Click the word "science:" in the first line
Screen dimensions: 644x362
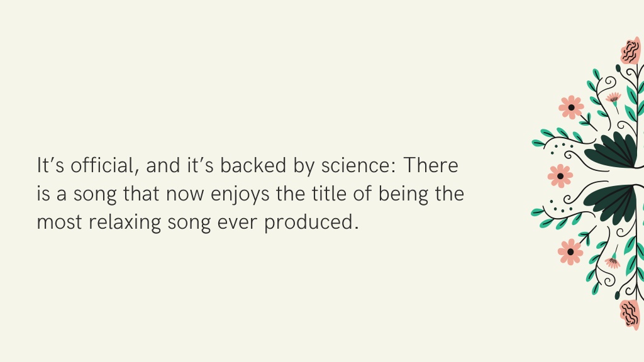[358, 165]
